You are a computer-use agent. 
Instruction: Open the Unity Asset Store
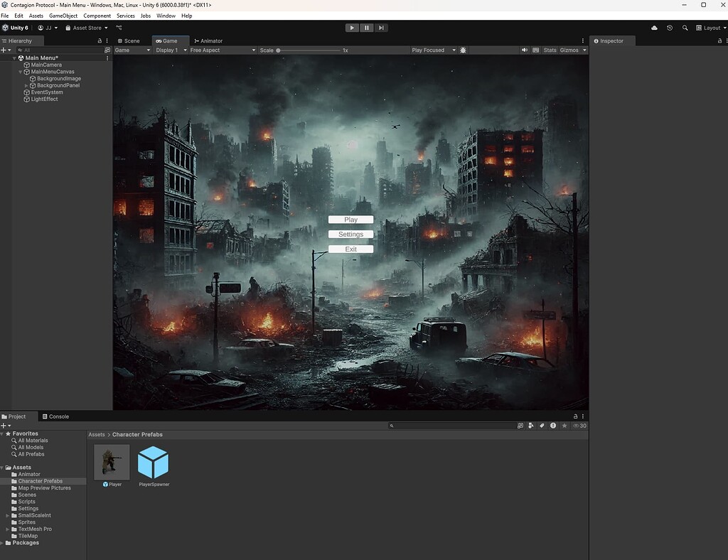[x=85, y=27]
